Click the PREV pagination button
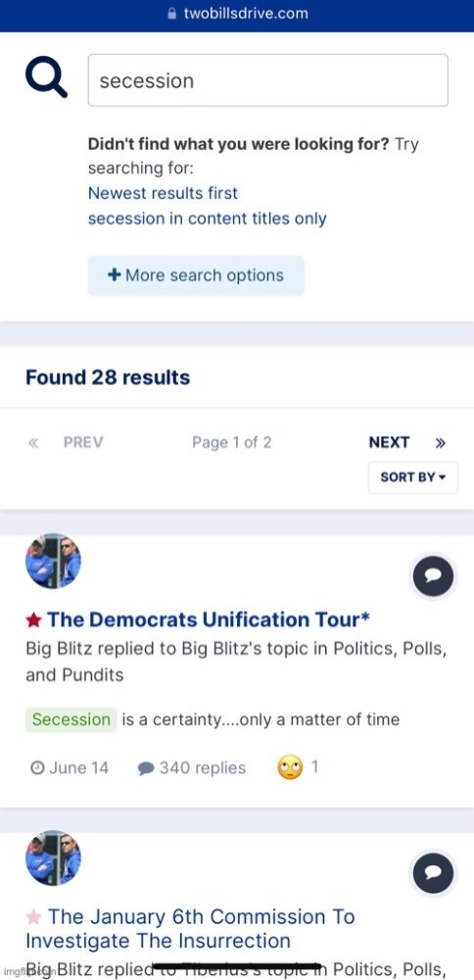 pyautogui.click(x=83, y=443)
